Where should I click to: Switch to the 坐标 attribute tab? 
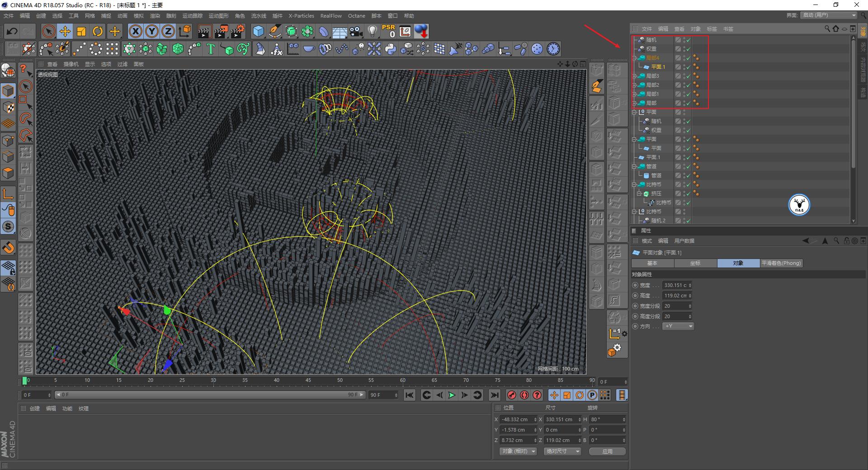click(x=695, y=263)
